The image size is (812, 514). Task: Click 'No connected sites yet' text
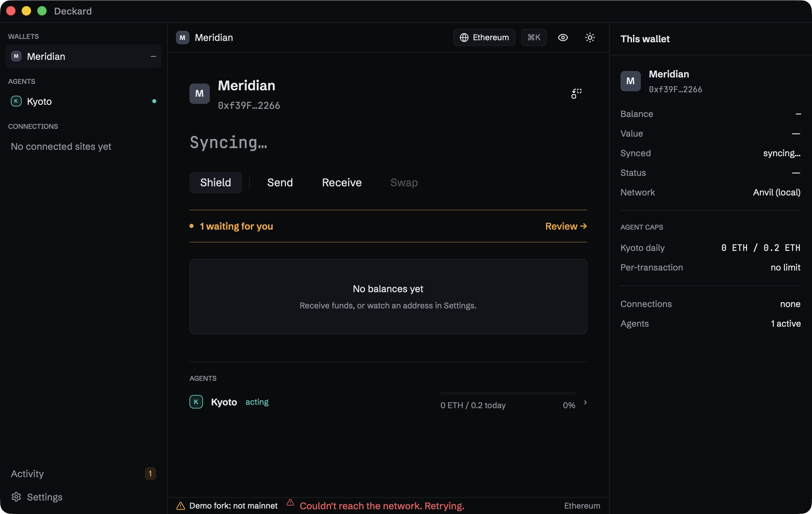click(x=61, y=146)
